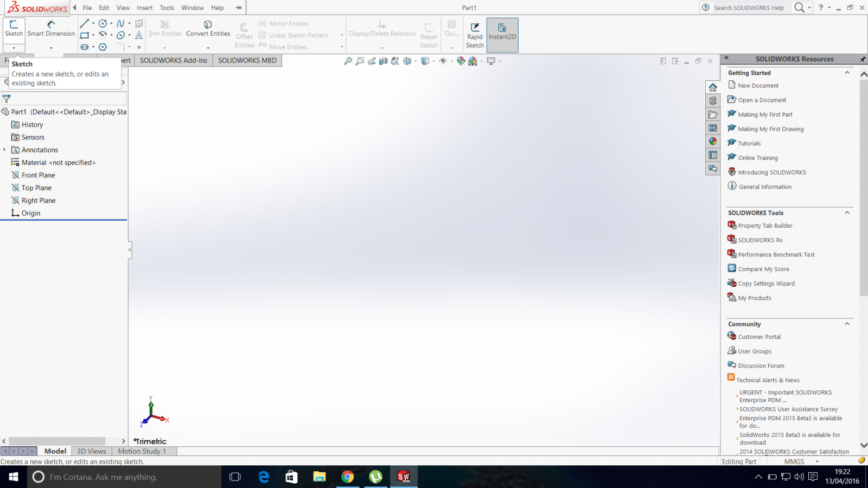Choose the Circle sketch tool
868x488 pixels.
(x=103, y=23)
